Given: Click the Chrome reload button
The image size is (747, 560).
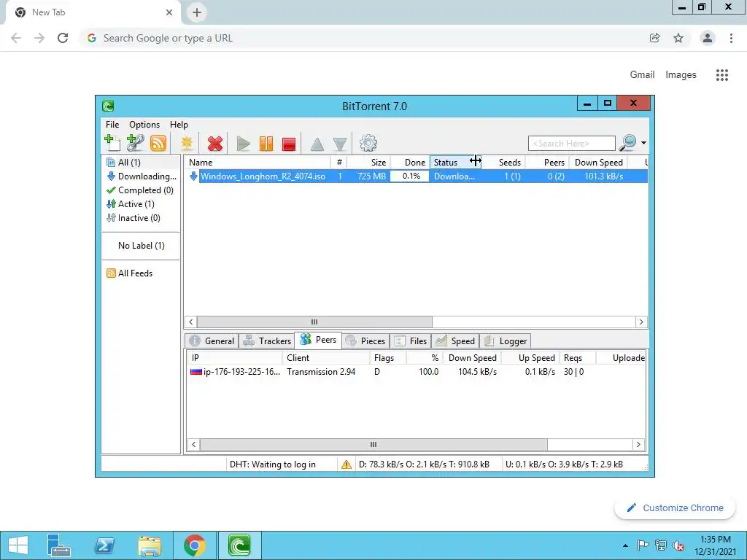Looking at the screenshot, I should click(63, 38).
